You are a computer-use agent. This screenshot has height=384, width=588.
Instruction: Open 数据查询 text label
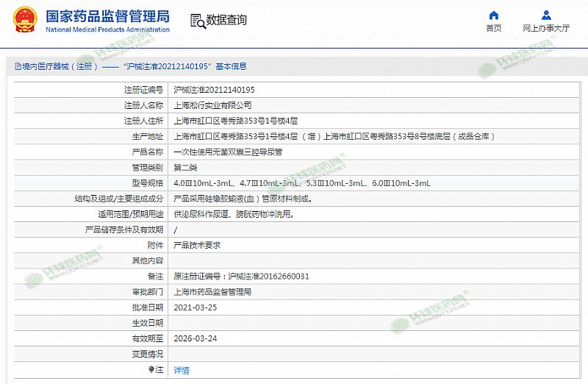(x=226, y=21)
